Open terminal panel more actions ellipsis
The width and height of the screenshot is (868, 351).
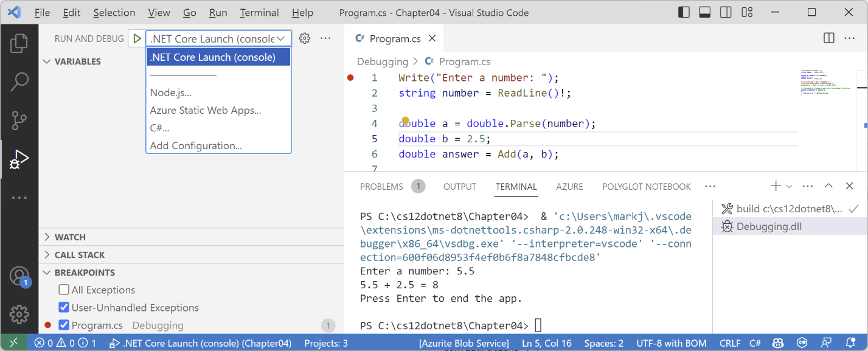pos(808,186)
